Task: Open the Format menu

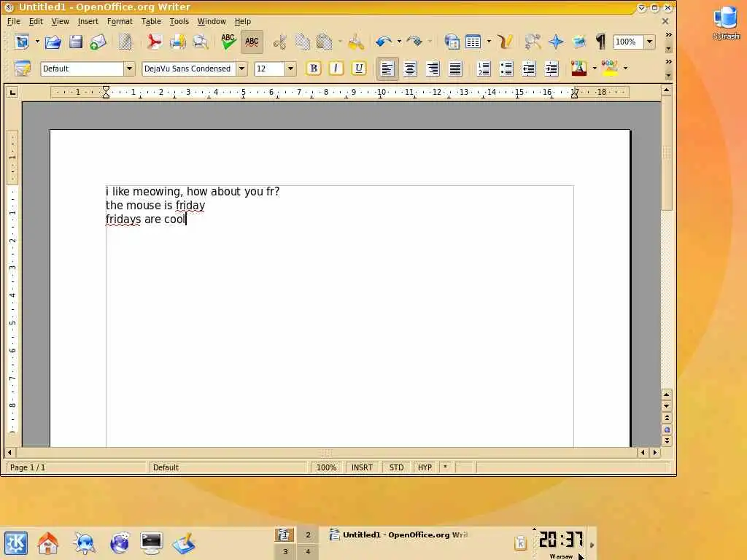Action: click(120, 21)
